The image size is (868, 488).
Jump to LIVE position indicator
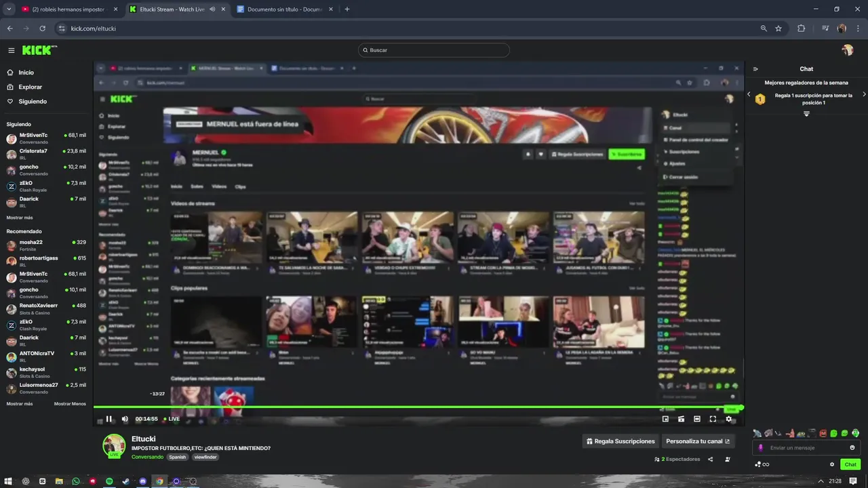tap(172, 419)
